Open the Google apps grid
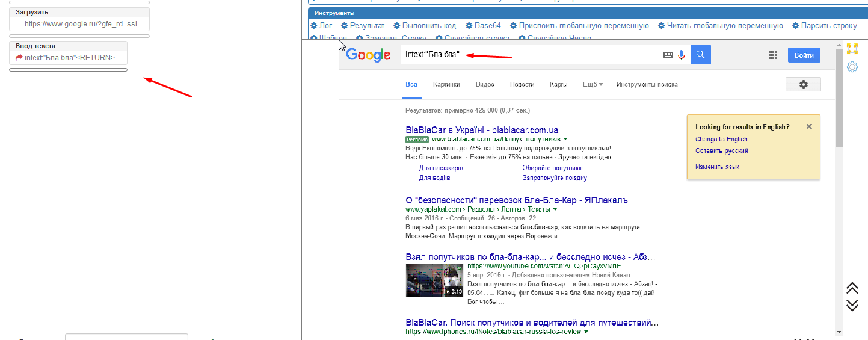This screenshot has width=868, height=340. pos(774,55)
